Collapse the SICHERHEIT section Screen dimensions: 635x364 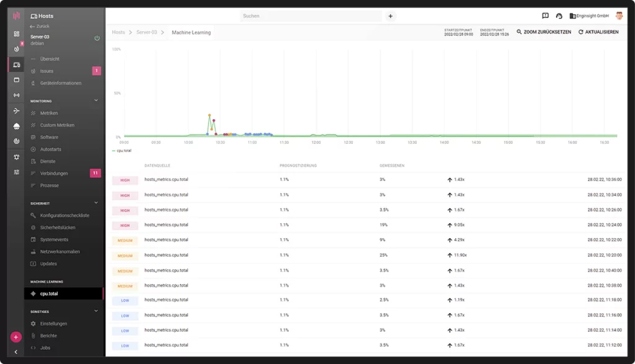coord(95,203)
